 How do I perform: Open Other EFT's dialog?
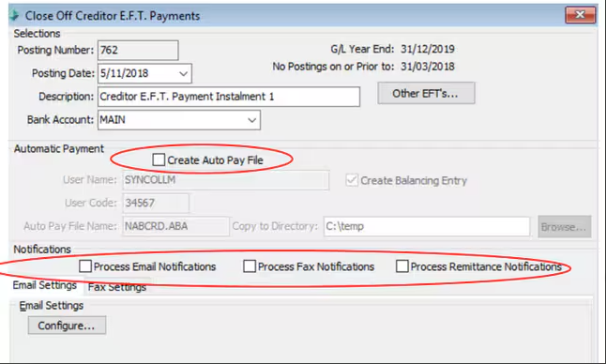pyautogui.click(x=426, y=93)
